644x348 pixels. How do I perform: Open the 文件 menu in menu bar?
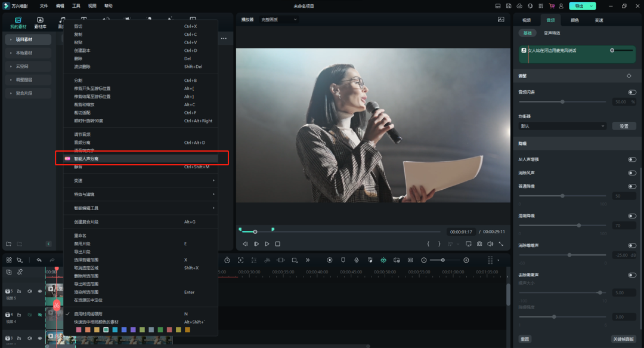(44, 6)
